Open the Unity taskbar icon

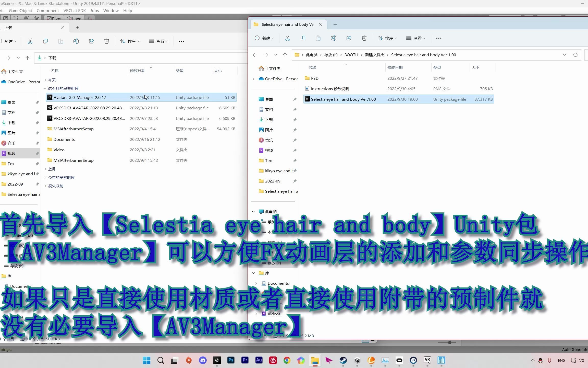217,360
